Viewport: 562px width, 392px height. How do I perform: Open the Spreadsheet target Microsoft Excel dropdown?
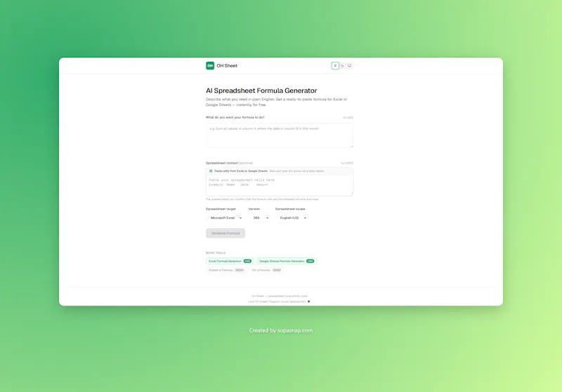[226, 218]
